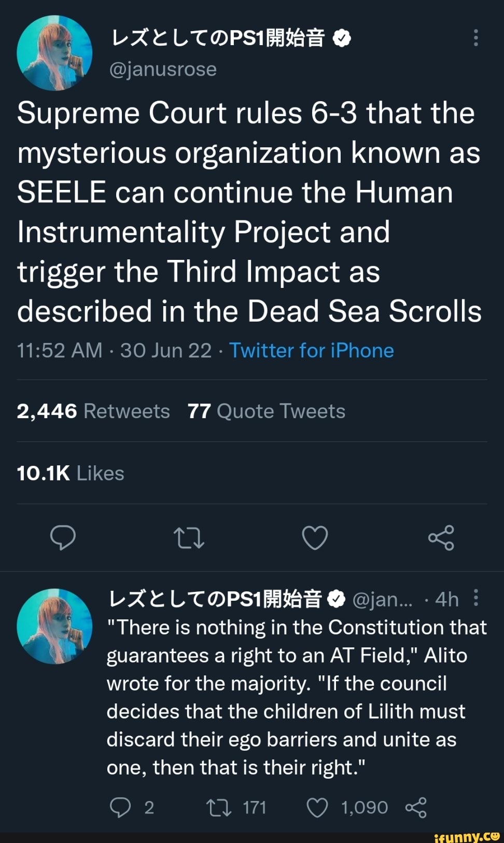This screenshot has height=843, width=504.
Task: Open the reply tweet's three-dot menu
Action: pyautogui.click(x=475, y=598)
